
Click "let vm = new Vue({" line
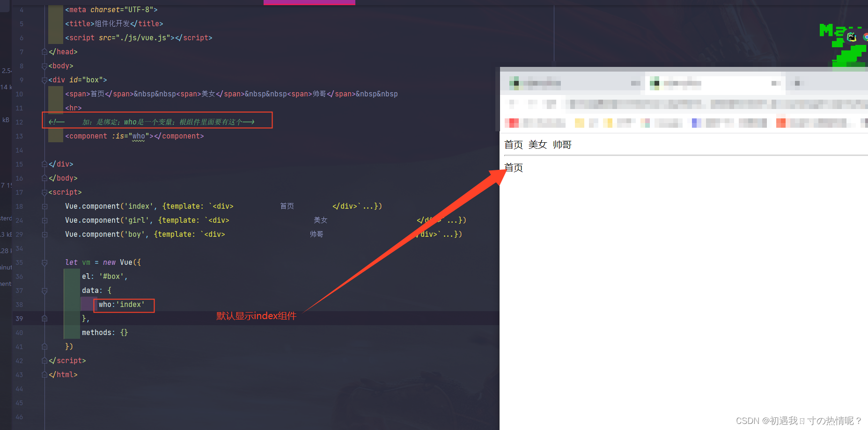pyautogui.click(x=103, y=262)
